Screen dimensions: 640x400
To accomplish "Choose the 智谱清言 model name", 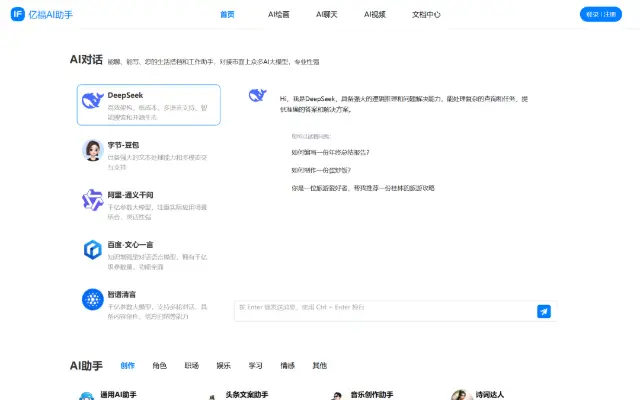I will pyautogui.click(x=122, y=294).
